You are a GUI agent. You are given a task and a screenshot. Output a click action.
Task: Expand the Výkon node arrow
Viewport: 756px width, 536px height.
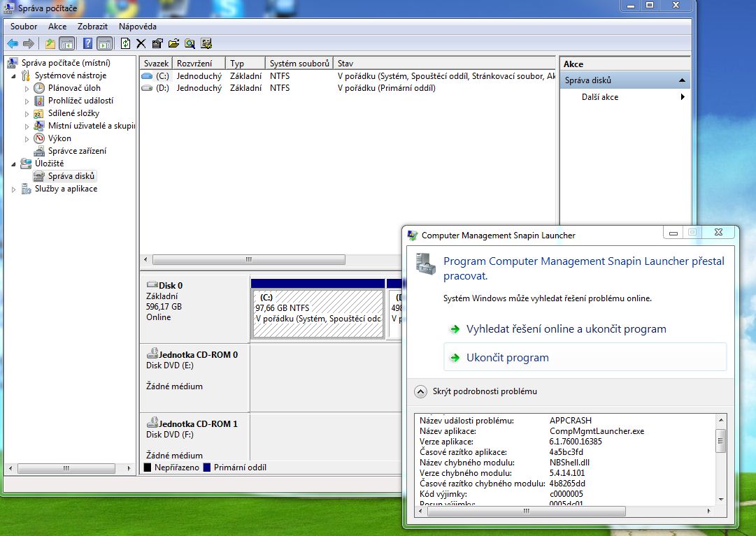pyautogui.click(x=27, y=138)
